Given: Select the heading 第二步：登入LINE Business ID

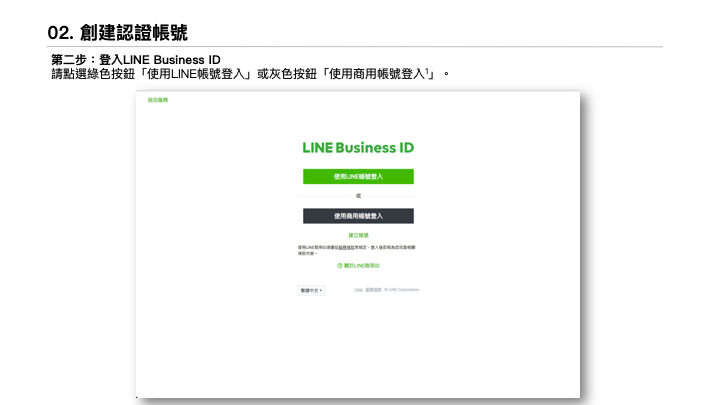Looking at the screenshot, I should click(136, 60).
